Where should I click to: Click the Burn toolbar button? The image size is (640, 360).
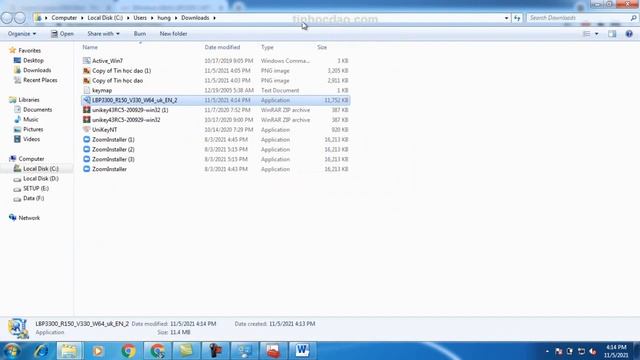(x=140, y=34)
